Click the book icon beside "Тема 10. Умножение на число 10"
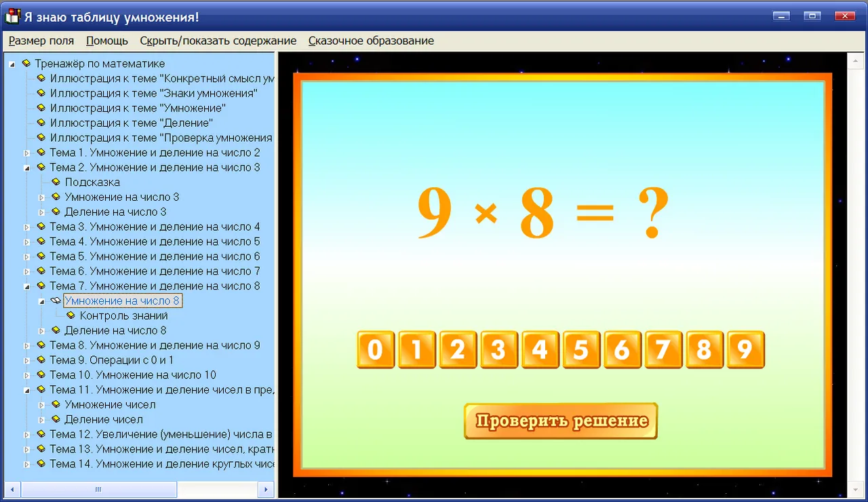868x502 pixels. pyautogui.click(x=41, y=374)
